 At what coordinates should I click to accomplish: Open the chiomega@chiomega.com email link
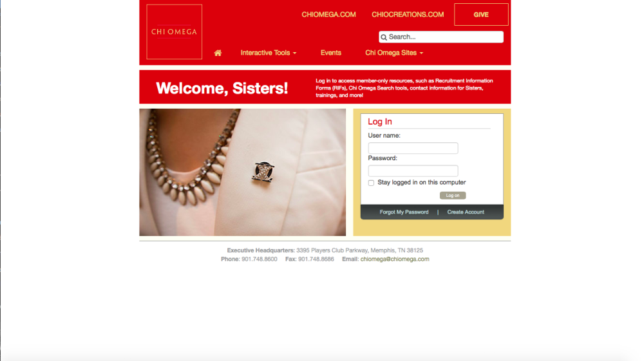pos(395,259)
